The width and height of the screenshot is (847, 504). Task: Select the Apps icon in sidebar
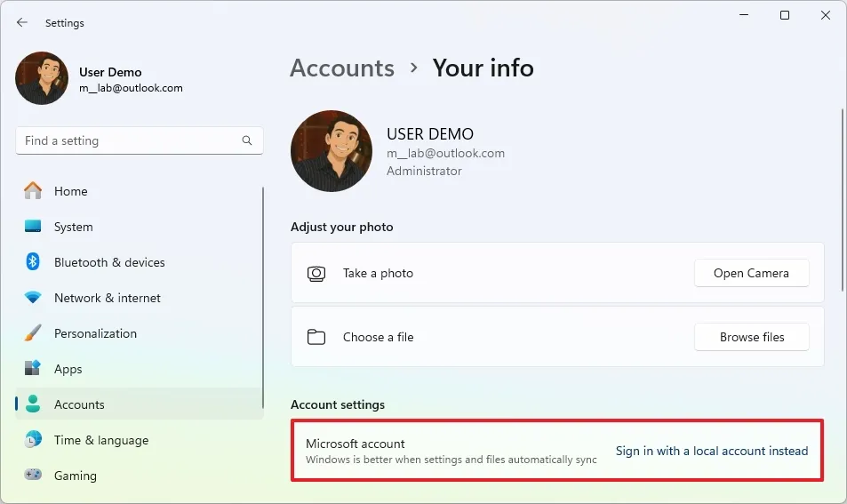coord(33,368)
